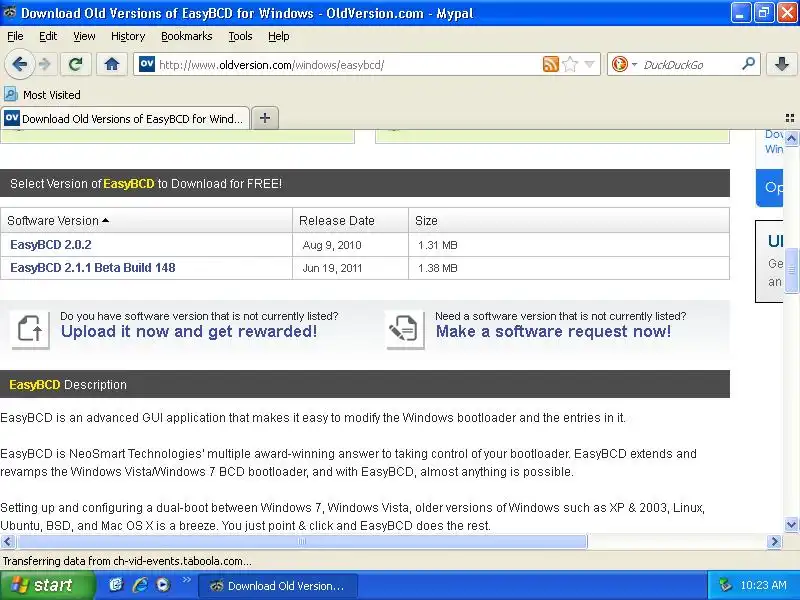Click the EasyBCD Description heading
The image size is (800, 600).
tap(68, 385)
